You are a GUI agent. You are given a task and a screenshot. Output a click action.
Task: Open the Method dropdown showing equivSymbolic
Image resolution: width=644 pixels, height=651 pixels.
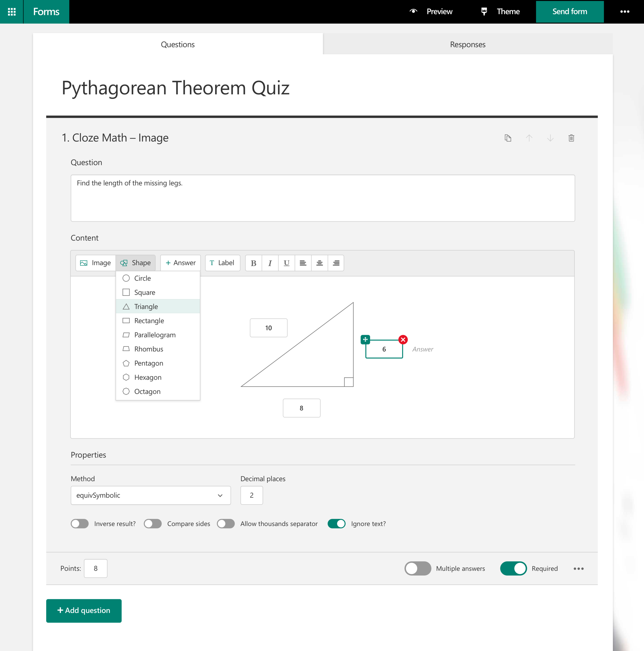[x=150, y=495]
